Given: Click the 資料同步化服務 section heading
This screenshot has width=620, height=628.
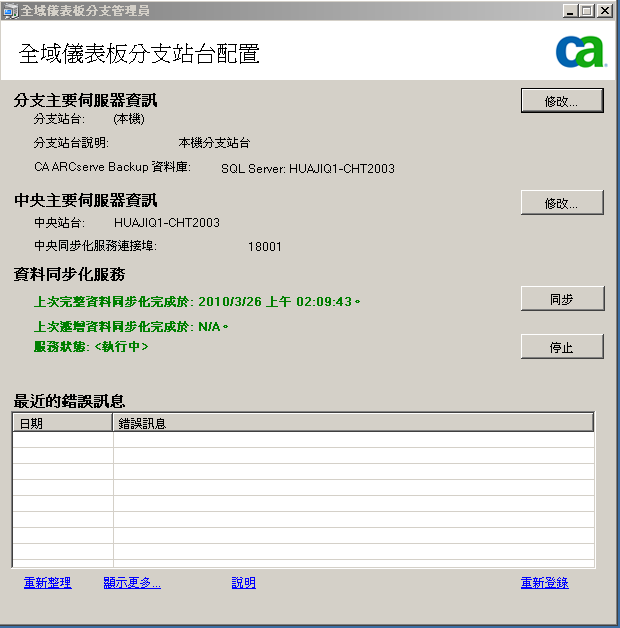Looking at the screenshot, I should point(69,274).
